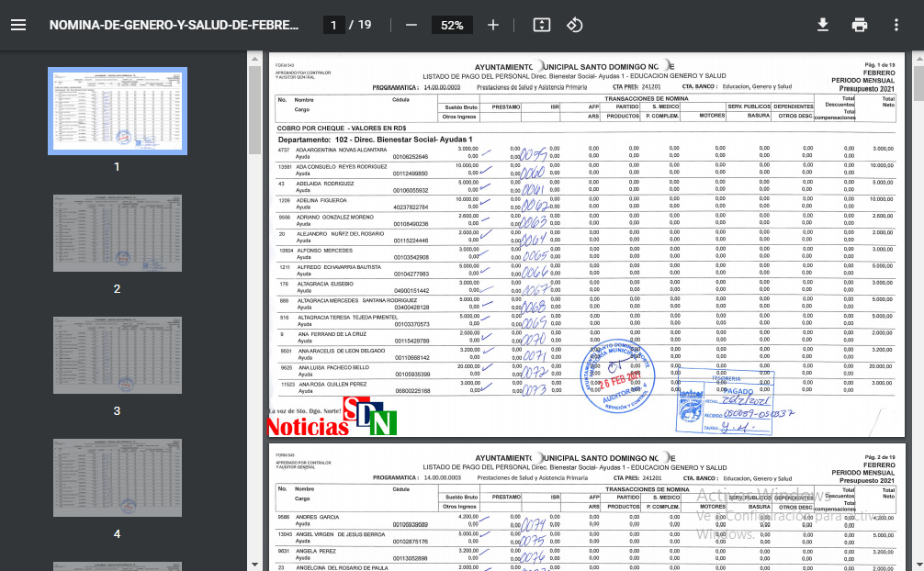The width and height of the screenshot is (924, 571).
Task: Click the zoom in plus icon
Action: pyautogui.click(x=493, y=25)
